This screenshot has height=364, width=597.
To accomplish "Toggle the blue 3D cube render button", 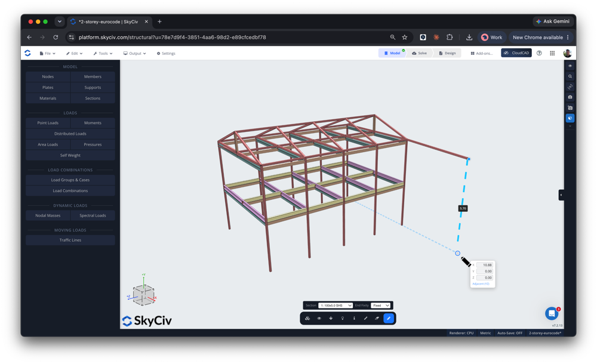I will [570, 118].
